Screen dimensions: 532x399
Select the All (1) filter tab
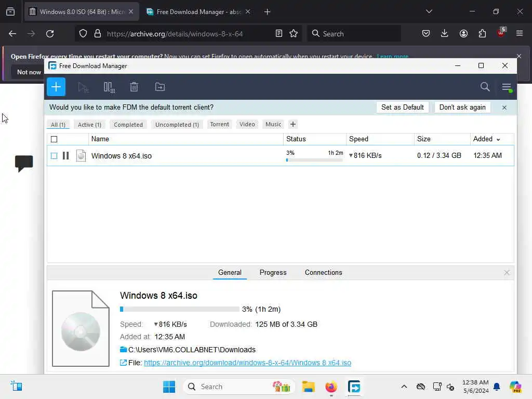[x=58, y=125]
